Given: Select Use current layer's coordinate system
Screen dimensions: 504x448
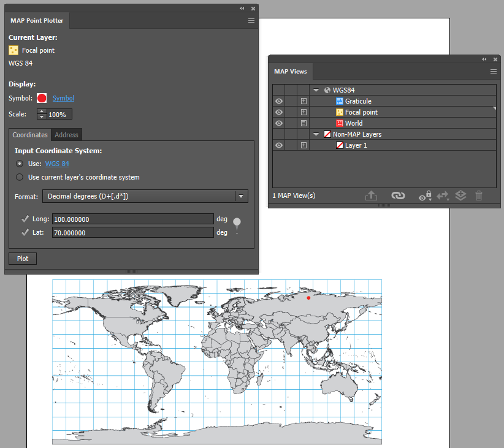Looking at the screenshot, I should click(x=20, y=177).
